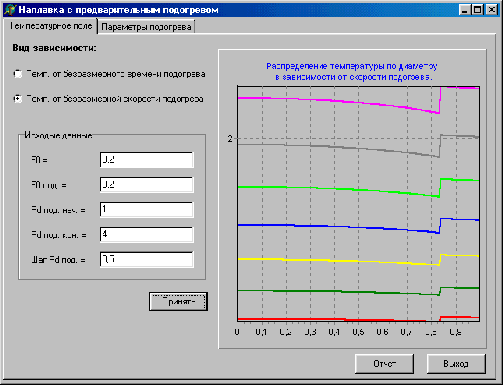Maximize the Наплавка window

477,10
